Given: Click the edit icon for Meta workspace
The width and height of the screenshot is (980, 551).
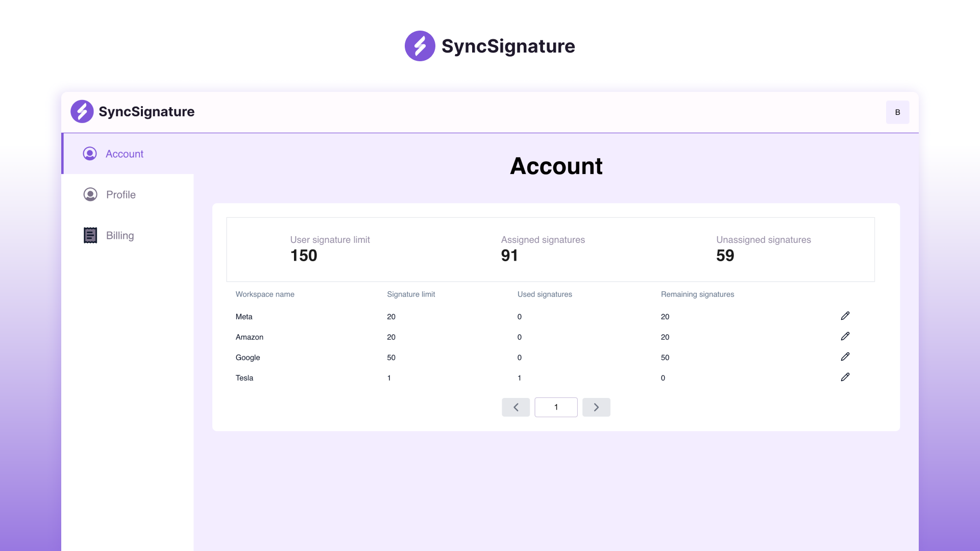Looking at the screenshot, I should [845, 315].
